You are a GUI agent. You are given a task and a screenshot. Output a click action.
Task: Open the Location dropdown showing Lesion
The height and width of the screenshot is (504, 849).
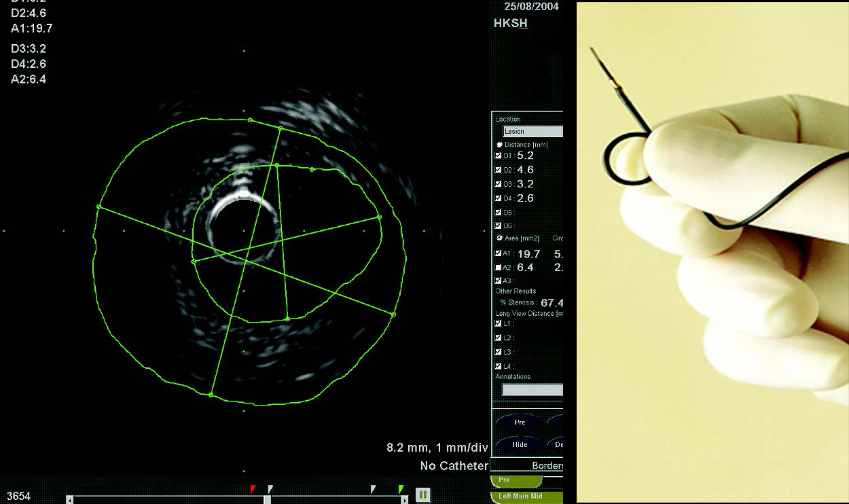pos(532,132)
